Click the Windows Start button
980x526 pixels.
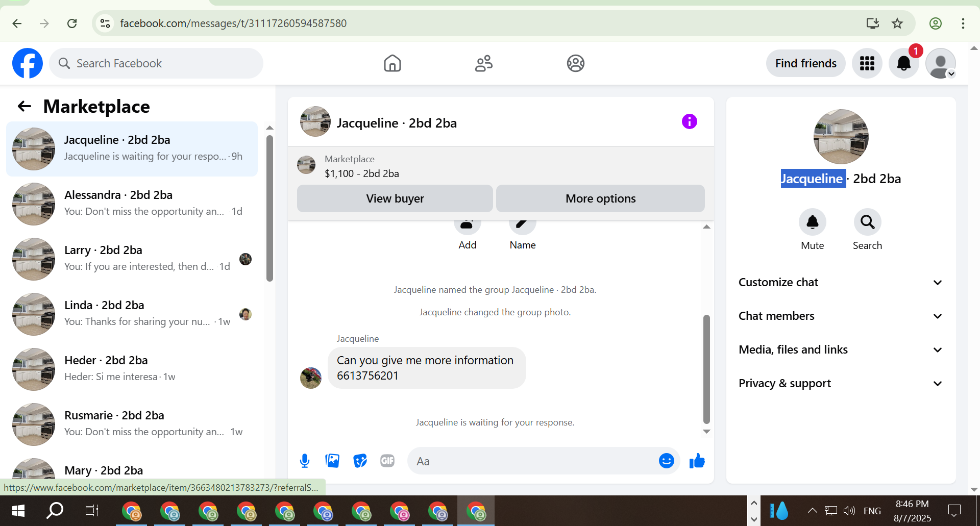(x=18, y=511)
